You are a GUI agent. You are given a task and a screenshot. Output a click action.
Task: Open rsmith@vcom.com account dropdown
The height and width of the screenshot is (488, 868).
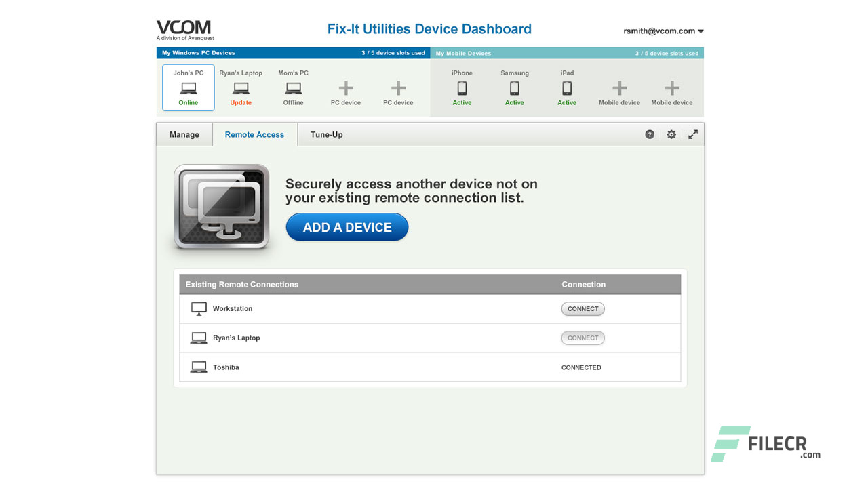click(x=663, y=31)
